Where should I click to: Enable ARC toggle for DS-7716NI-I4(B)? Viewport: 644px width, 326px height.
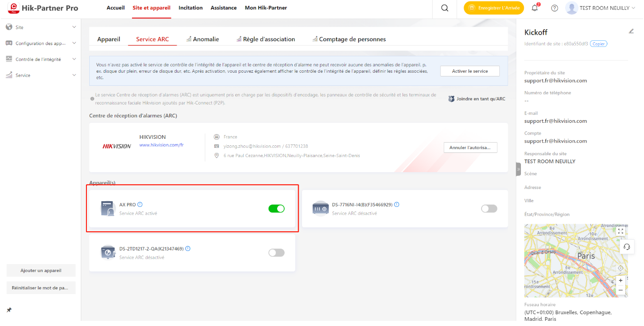[x=489, y=209]
